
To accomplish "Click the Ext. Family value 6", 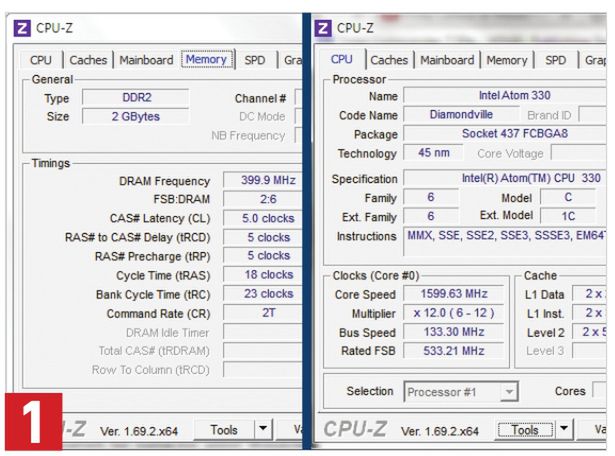I will (431, 216).
